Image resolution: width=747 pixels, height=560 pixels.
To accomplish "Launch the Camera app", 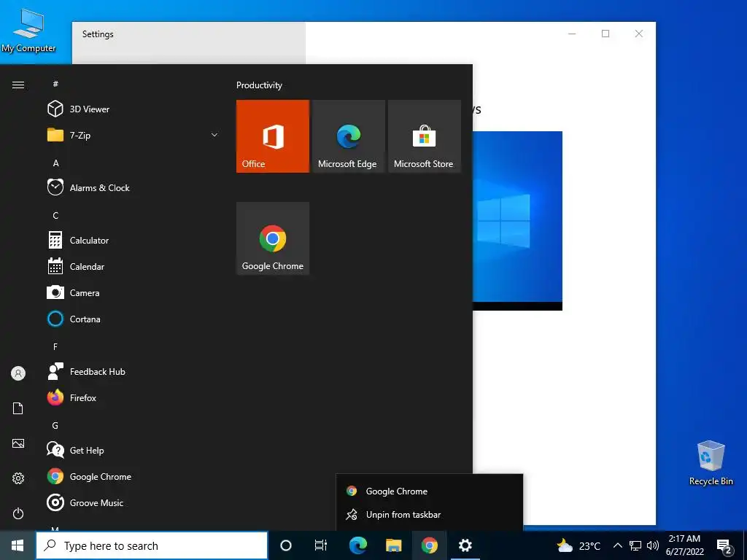I will (133, 293).
